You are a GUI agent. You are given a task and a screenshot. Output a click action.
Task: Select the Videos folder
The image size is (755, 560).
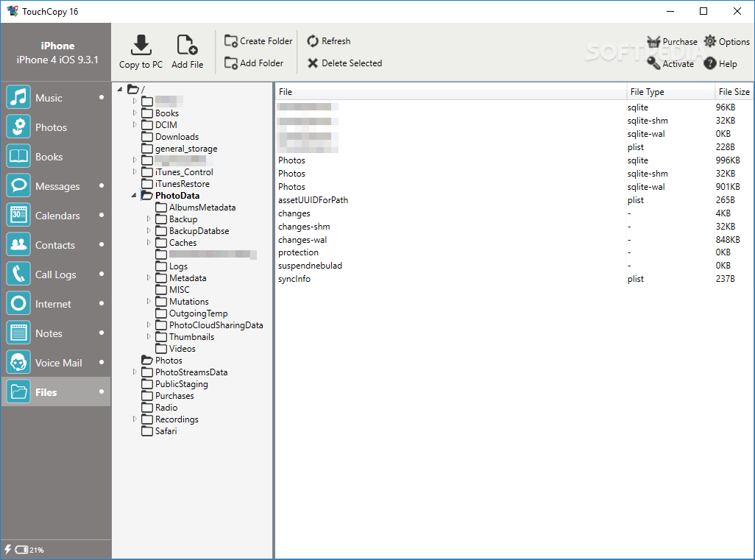[x=176, y=348]
